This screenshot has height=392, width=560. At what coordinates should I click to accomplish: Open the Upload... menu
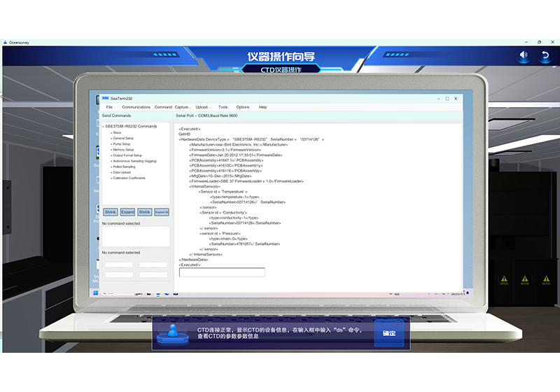pyautogui.click(x=203, y=107)
